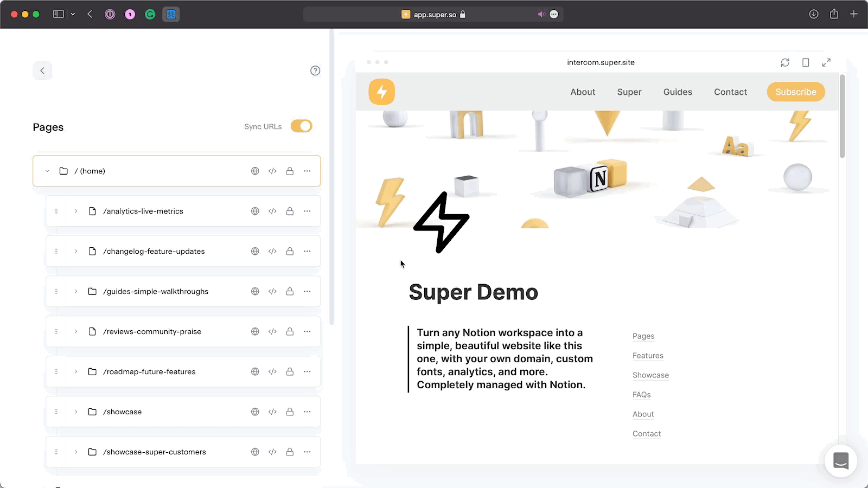Viewport: 868px width, 488px height.
Task: Switch preview to mobile device view
Action: click(x=806, y=62)
